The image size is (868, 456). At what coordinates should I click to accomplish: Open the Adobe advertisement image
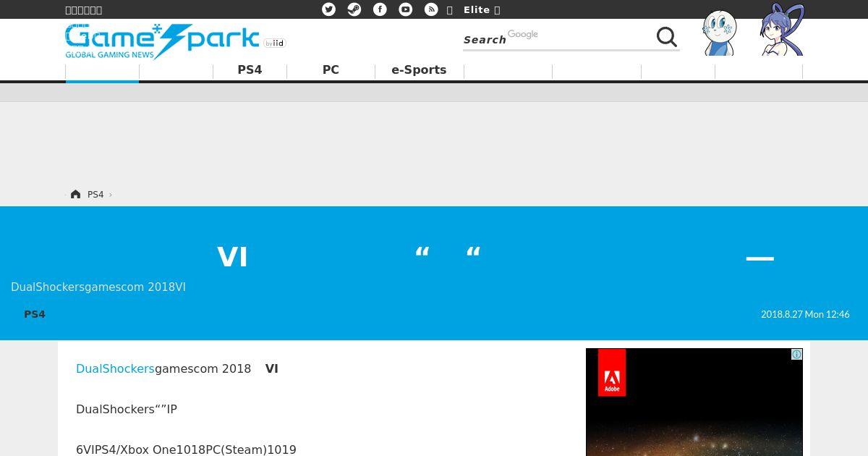point(694,402)
